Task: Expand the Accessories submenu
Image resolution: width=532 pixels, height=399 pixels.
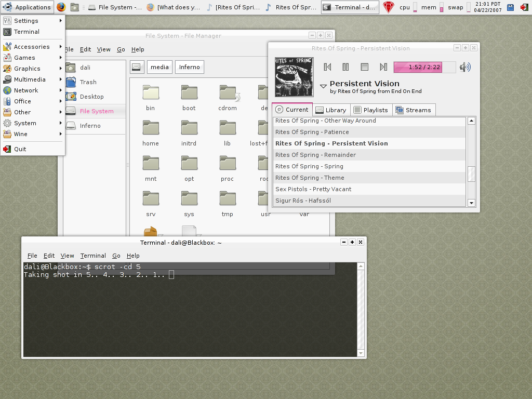Action: (33, 47)
